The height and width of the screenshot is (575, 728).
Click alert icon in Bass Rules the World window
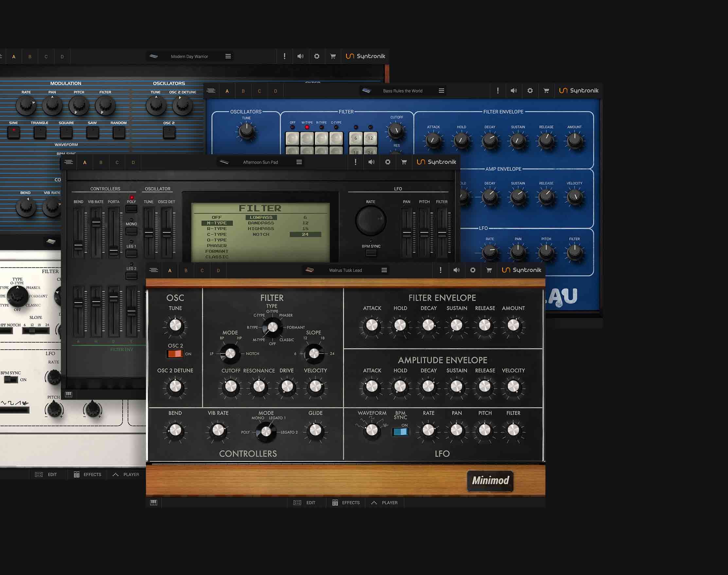coord(498,91)
